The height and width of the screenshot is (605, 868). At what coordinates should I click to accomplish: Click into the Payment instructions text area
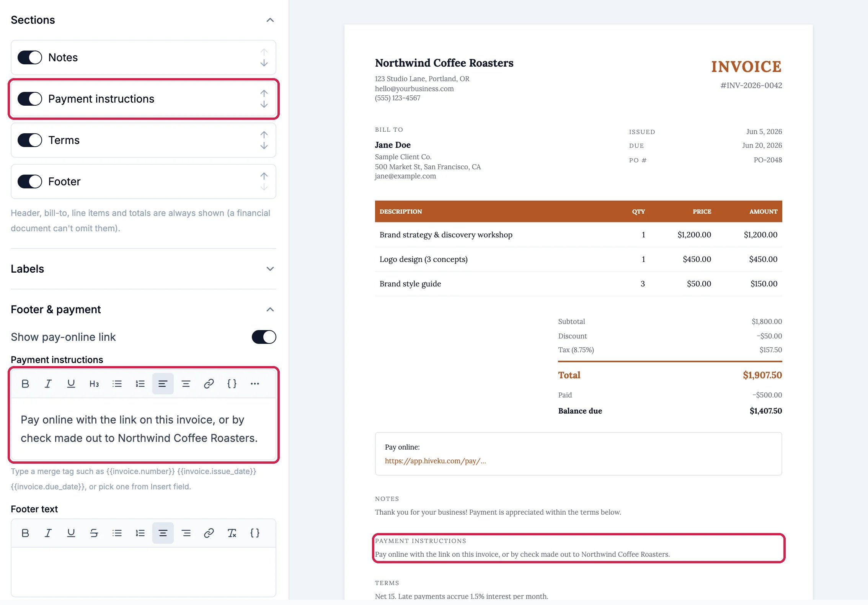pyautogui.click(x=144, y=429)
